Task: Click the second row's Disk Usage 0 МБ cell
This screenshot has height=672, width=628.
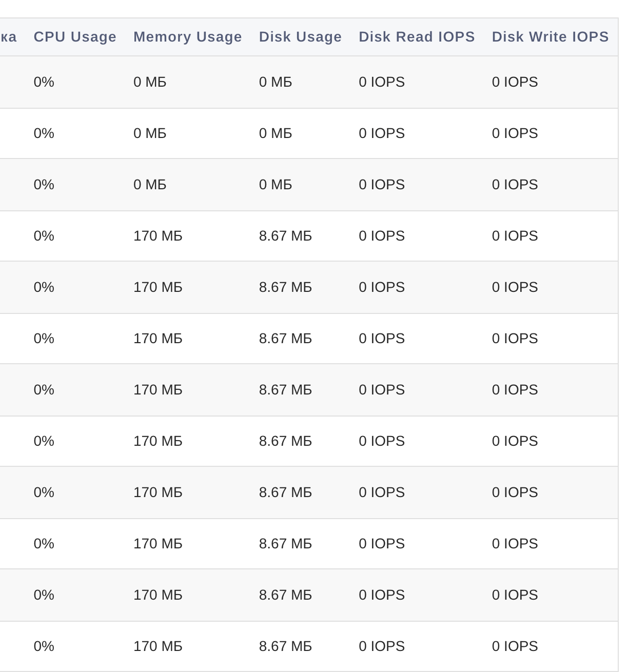Action: tap(276, 133)
